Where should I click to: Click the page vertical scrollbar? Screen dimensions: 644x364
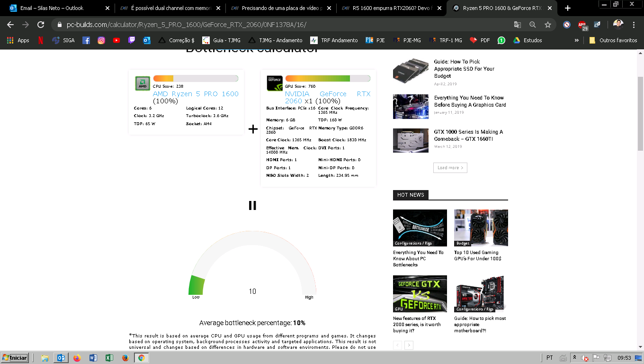(640, 114)
